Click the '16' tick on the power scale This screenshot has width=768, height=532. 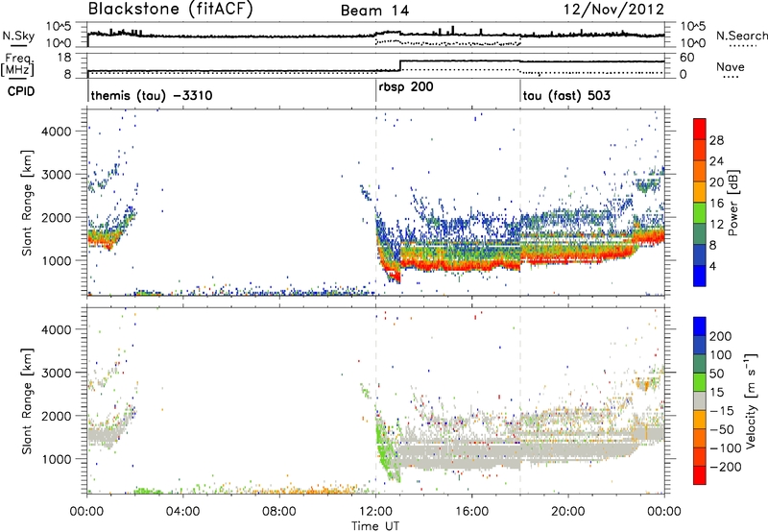716,204
